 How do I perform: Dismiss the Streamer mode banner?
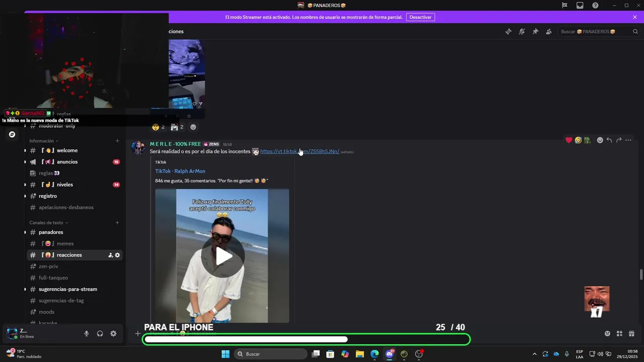[x=635, y=17]
